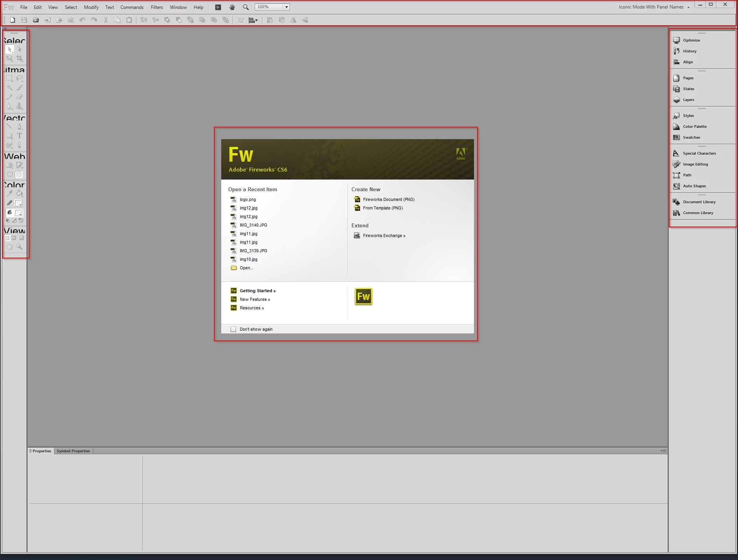Select the Paint Bucket tool
The height and width of the screenshot is (560, 738).
point(19,193)
